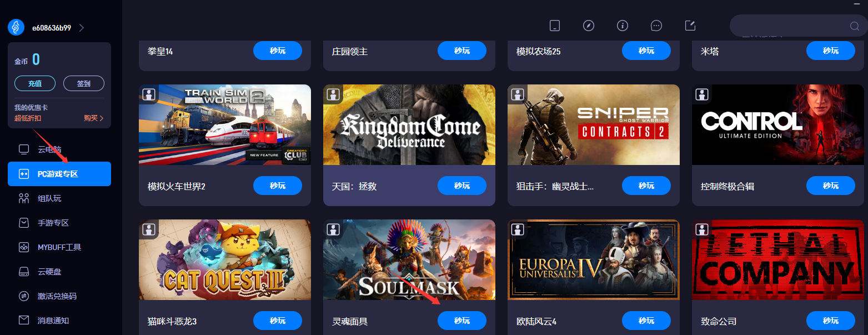
Task: Click the user avatar logo
Action: 16,27
